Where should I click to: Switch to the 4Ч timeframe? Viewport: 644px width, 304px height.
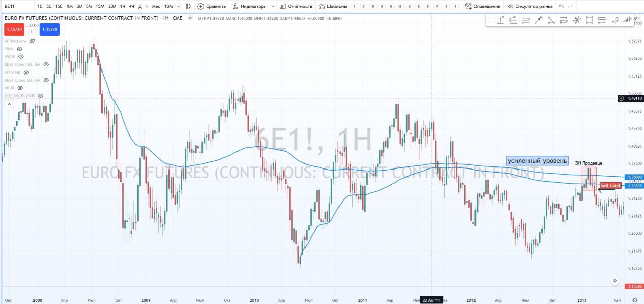(131, 6)
